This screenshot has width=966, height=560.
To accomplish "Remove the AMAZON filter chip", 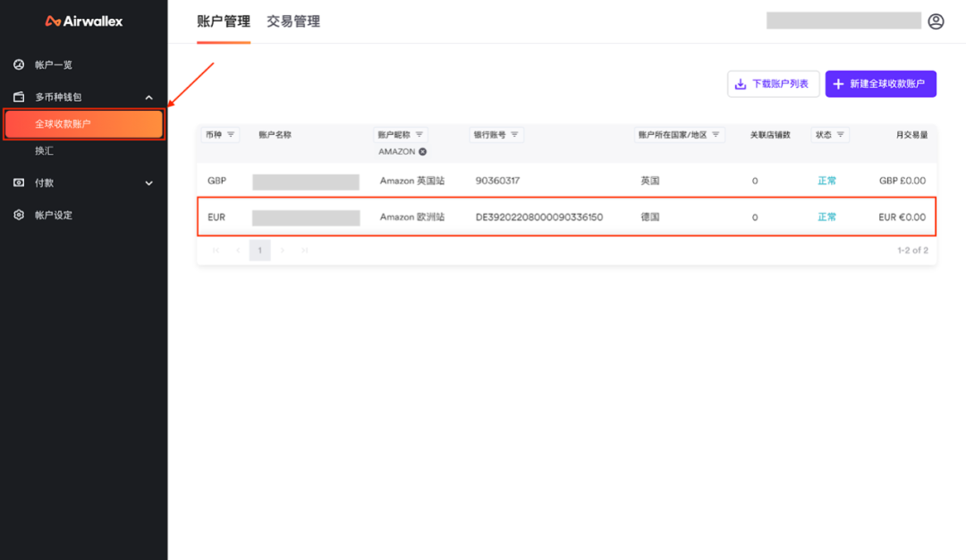I will coord(420,151).
